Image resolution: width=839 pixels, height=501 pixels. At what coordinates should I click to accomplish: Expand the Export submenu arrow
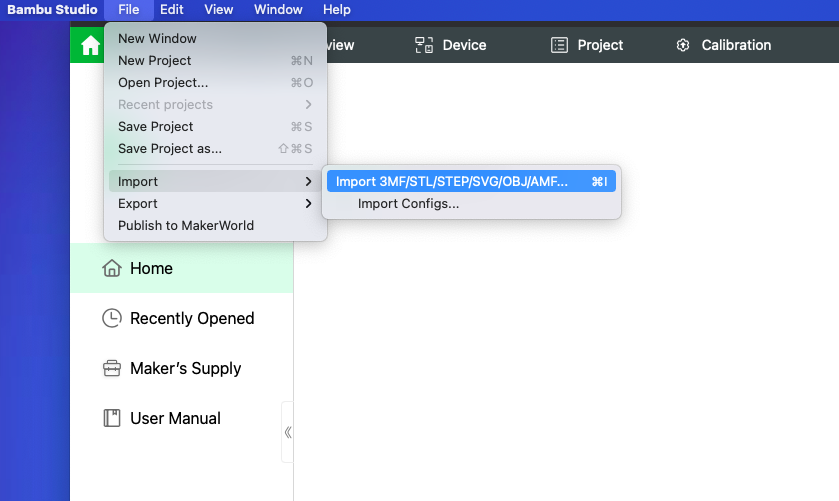point(308,203)
